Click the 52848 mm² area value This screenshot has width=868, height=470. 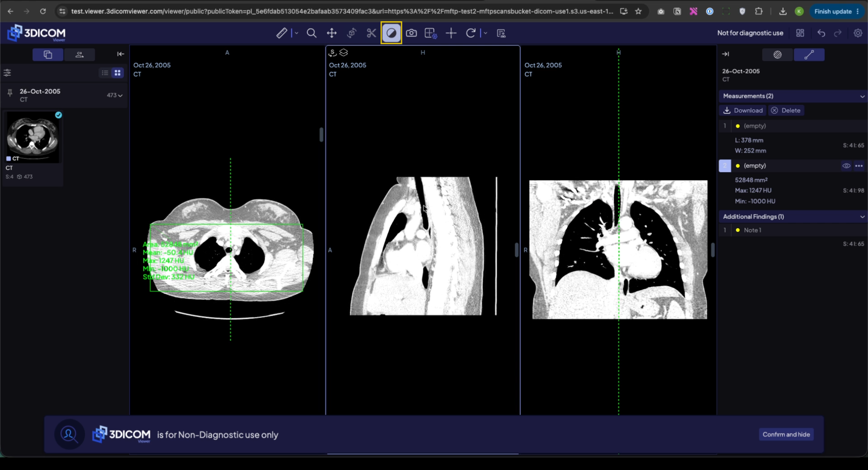click(x=751, y=180)
